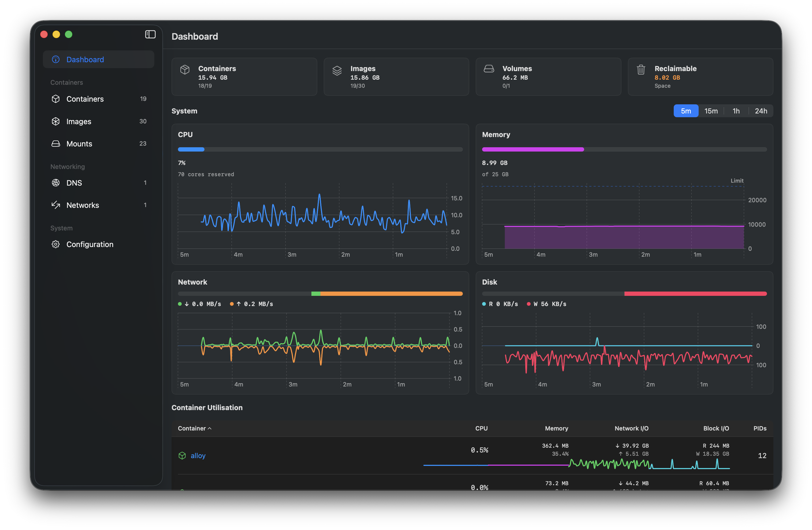Click the orange Network throughput bar
The height and width of the screenshot is (530, 812).
tap(392, 294)
